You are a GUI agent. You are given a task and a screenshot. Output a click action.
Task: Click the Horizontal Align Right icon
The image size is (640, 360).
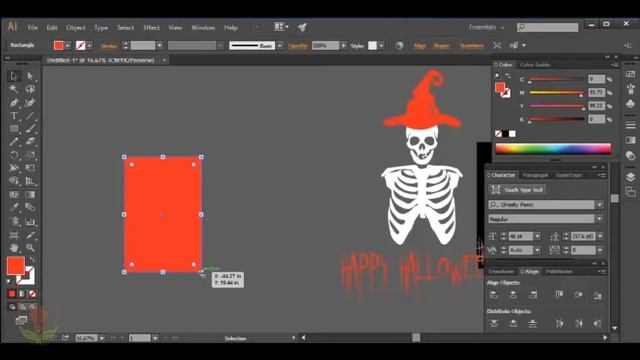(x=533, y=295)
